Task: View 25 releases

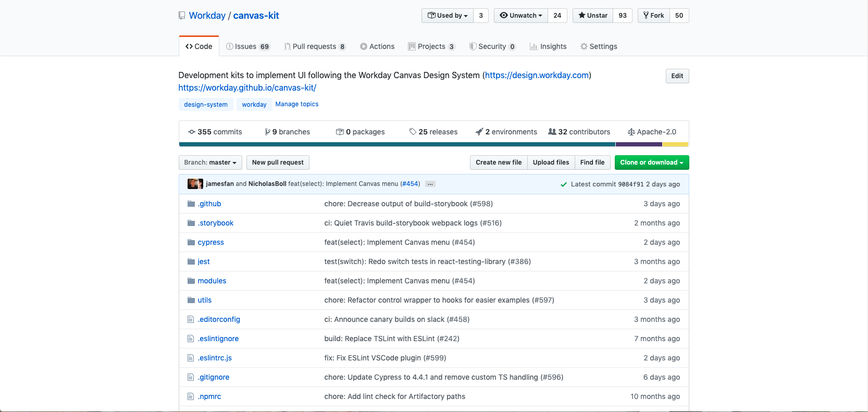Action: 433,132
